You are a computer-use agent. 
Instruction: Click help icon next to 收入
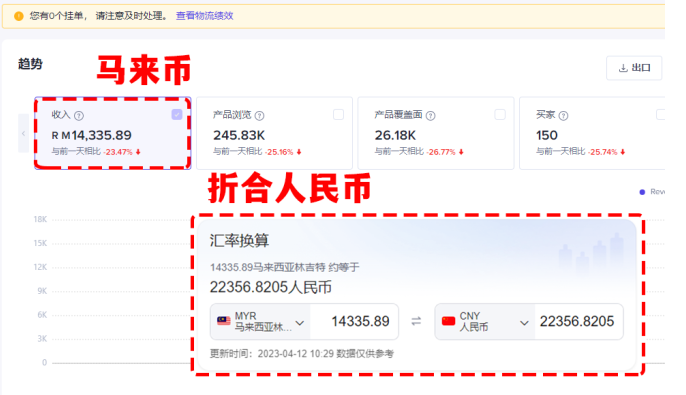(79, 115)
